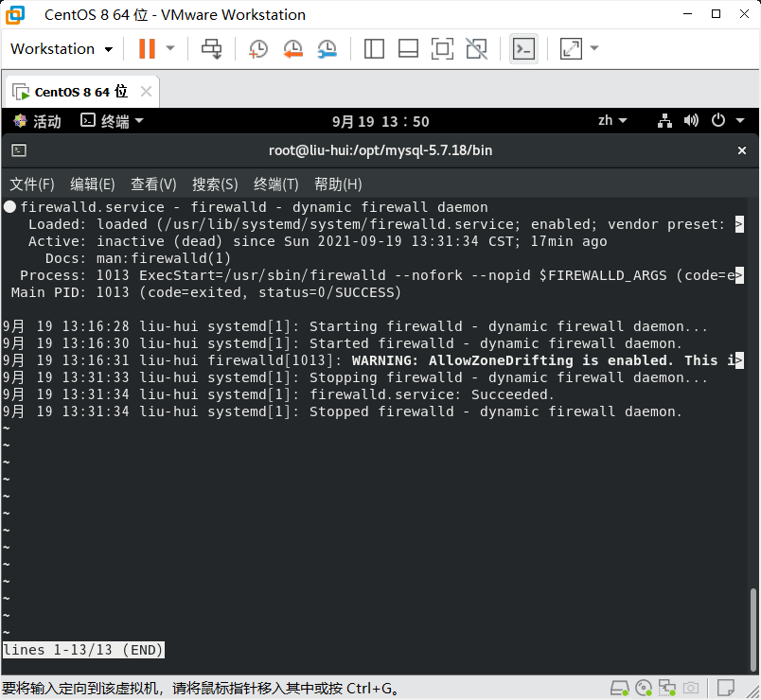The height and width of the screenshot is (700, 761).
Task: Open the 终端 application menu in top bar
Action: pos(112,121)
